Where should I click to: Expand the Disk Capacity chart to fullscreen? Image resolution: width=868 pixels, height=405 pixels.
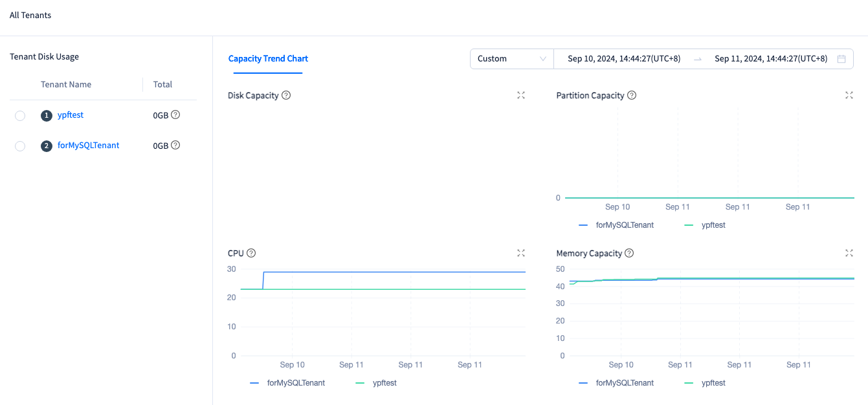coord(521,95)
